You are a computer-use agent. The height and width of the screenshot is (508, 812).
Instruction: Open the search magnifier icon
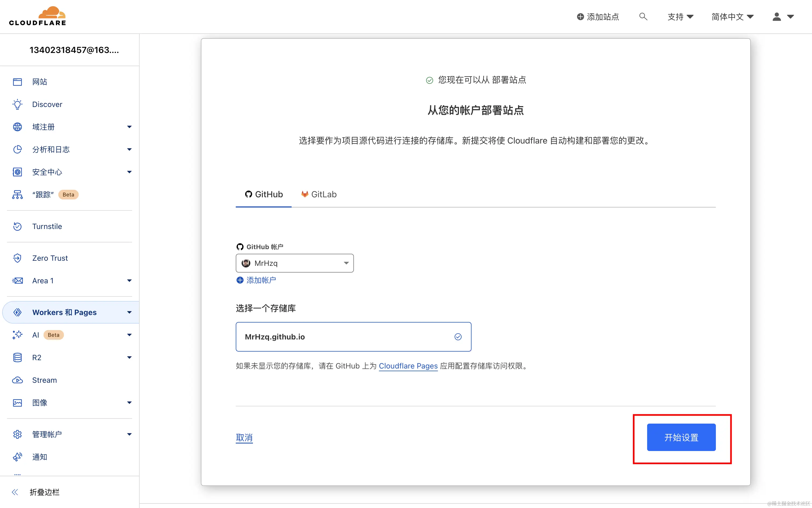643,16
